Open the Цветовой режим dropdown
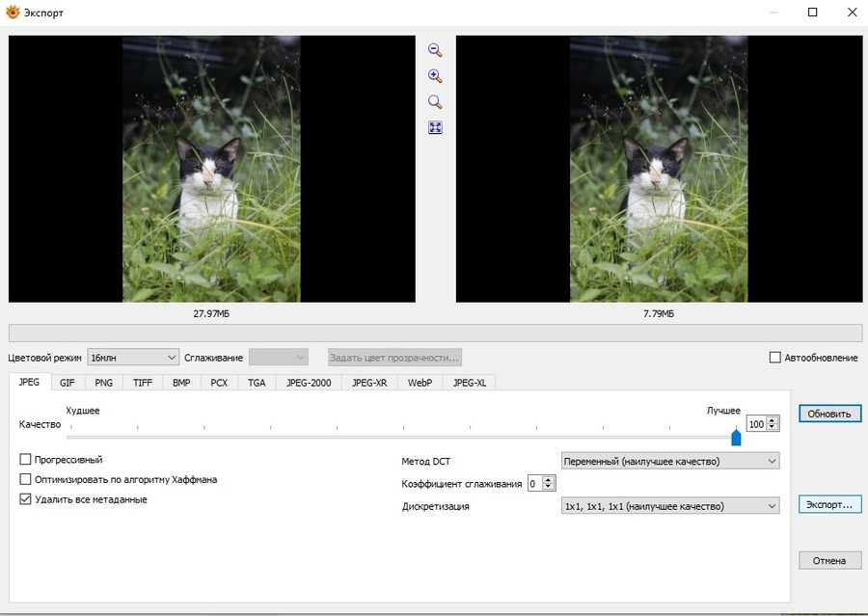 coord(133,358)
